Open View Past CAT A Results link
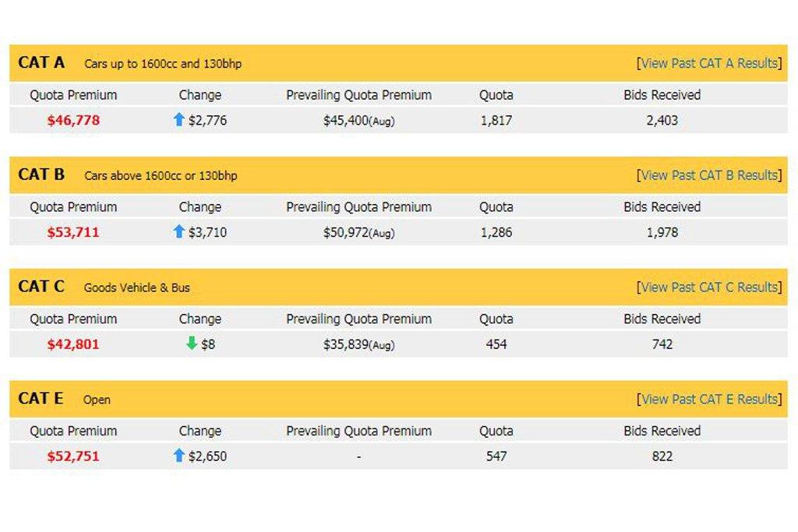This screenshot has height=532, width=798. pyautogui.click(x=708, y=63)
